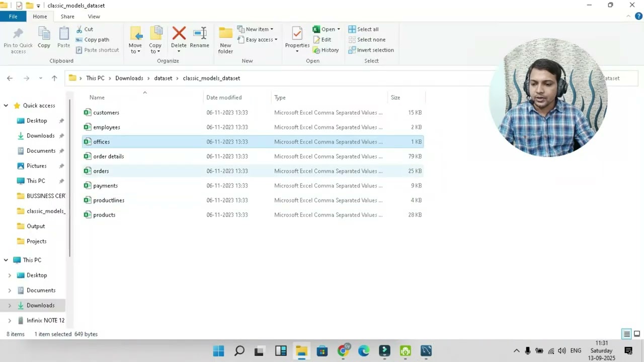
Task: Go back to previous folder
Action: (x=10, y=78)
